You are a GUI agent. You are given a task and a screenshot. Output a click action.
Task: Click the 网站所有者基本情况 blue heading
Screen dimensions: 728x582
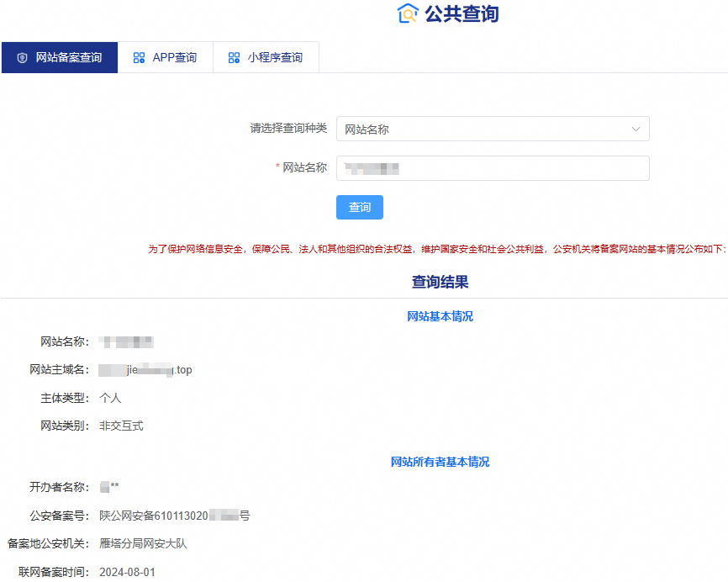click(x=440, y=462)
